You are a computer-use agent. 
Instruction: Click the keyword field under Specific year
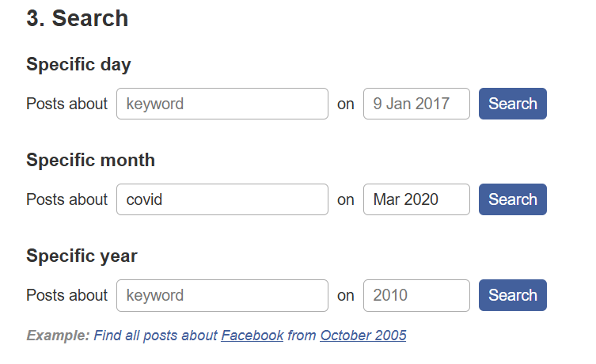[x=222, y=295]
